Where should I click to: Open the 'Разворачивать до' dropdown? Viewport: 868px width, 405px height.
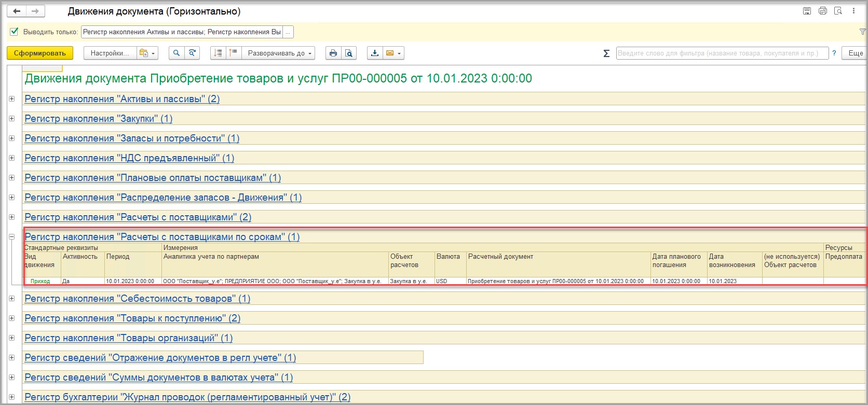pos(281,53)
